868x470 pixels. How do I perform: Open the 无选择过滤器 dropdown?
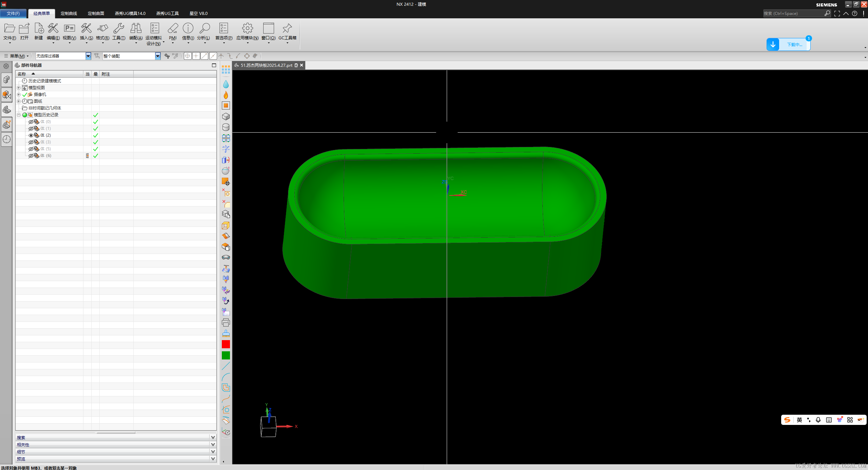coord(88,56)
